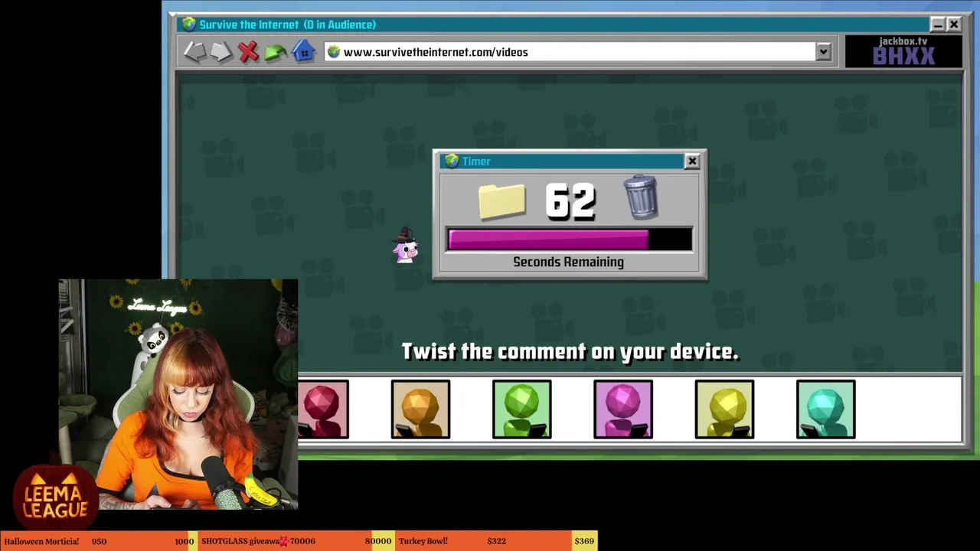The width and height of the screenshot is (980, 551).
Task: Select the orange player avatar
Action: pyautogui.click(x=420, y=409)
